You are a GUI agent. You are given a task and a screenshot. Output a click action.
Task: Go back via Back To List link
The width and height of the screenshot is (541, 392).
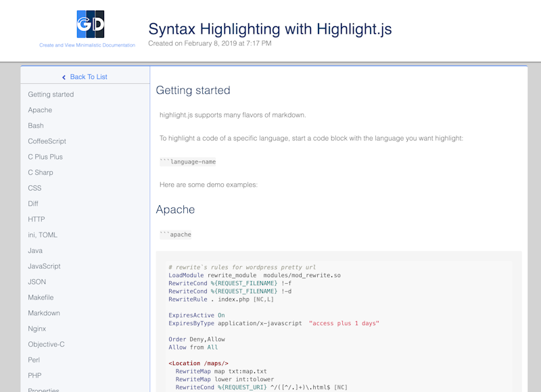click(x=89, y=77)
